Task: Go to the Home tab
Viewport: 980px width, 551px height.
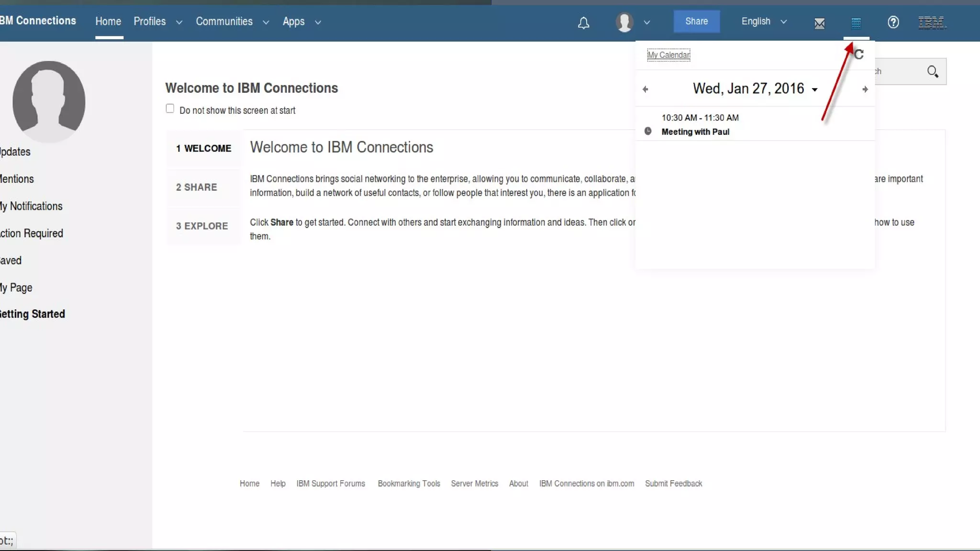Action: 108,22
